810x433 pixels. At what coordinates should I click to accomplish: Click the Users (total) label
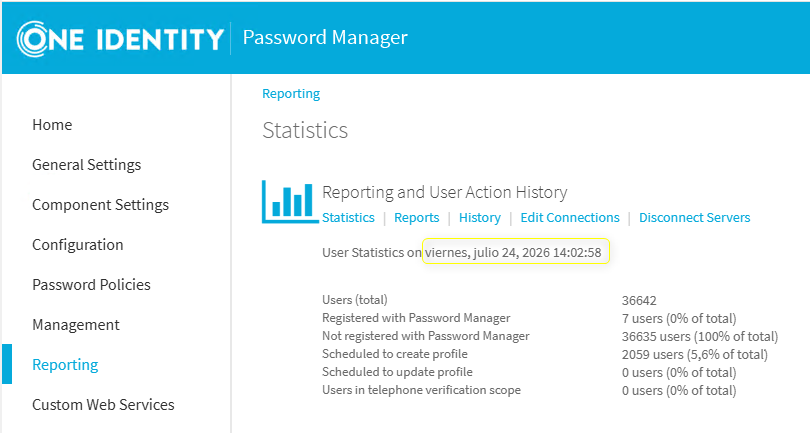(355, 300)
